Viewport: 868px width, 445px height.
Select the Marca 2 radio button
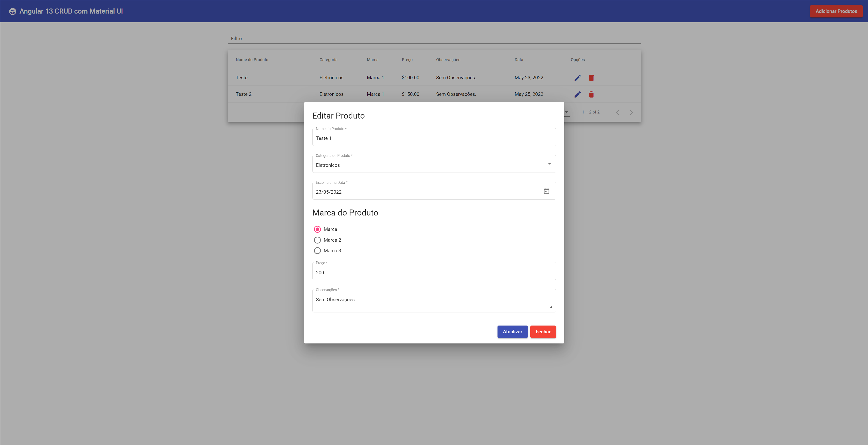coord(317,240)
